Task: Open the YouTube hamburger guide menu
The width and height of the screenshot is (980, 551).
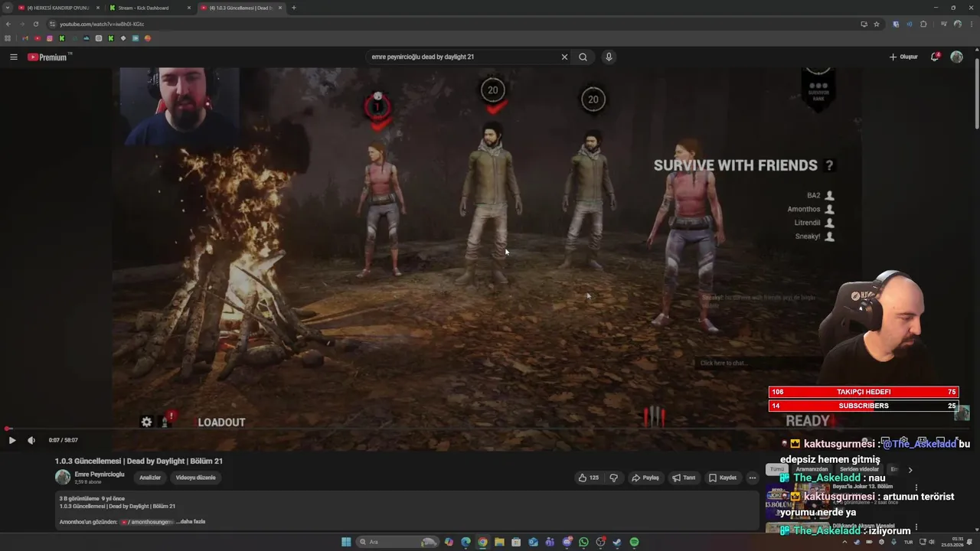Action: click(14, 57)
